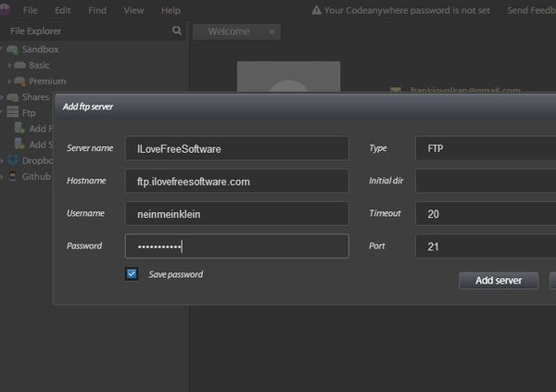Click the Codeanywhere logo icon
This screenshot has height=392, width=556.
[x=4, y=10]
